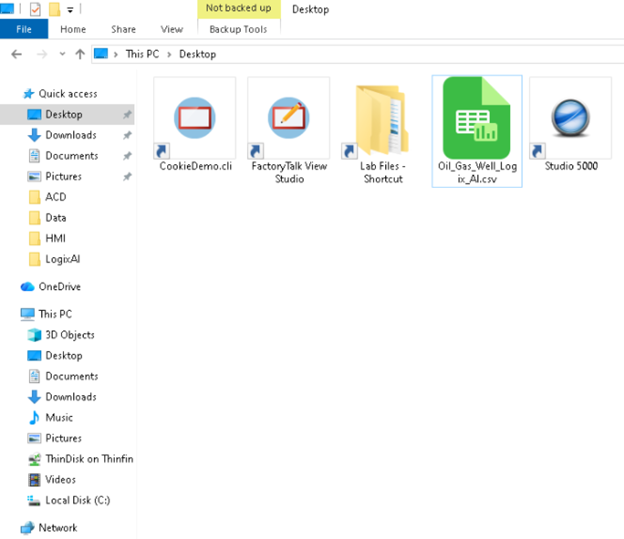Image resolution: width=624 pixels, height=539 pixels.
Task: Click the Lab Files - Shortcut name label
Action: click(383, 173)
